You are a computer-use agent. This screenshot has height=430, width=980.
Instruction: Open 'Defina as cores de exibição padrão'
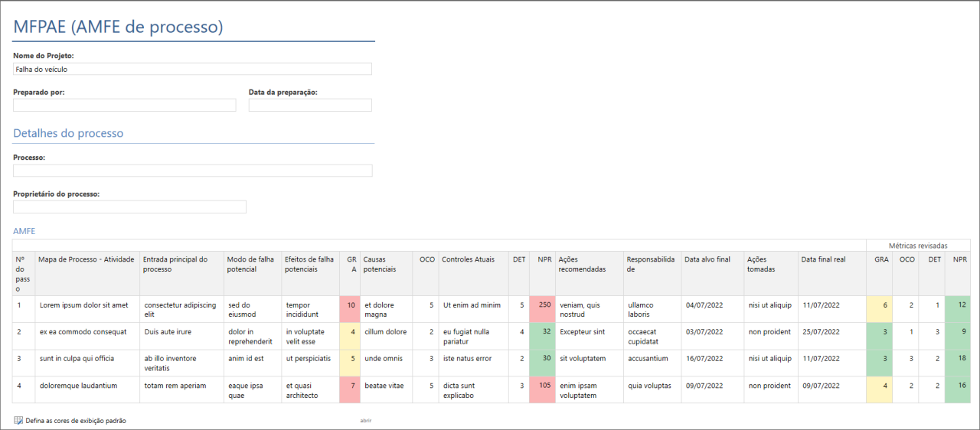pyautogui.click(x=75, y=421)
